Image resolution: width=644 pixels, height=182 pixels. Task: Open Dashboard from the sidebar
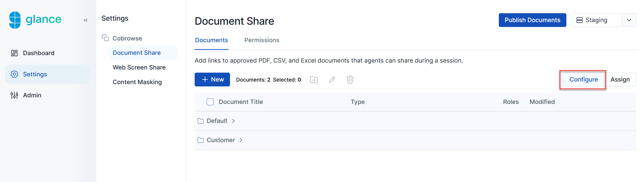coord(39,53)
